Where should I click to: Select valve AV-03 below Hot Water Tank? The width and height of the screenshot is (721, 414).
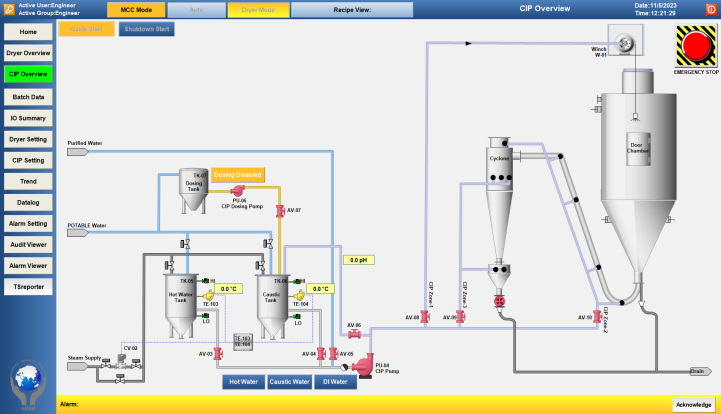coord(219,353)
